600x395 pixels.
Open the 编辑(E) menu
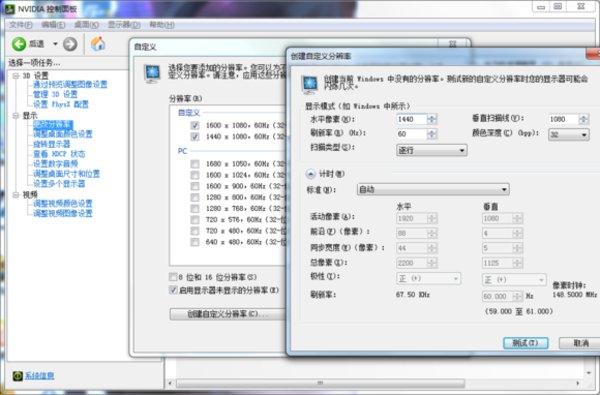pos(53,25)
